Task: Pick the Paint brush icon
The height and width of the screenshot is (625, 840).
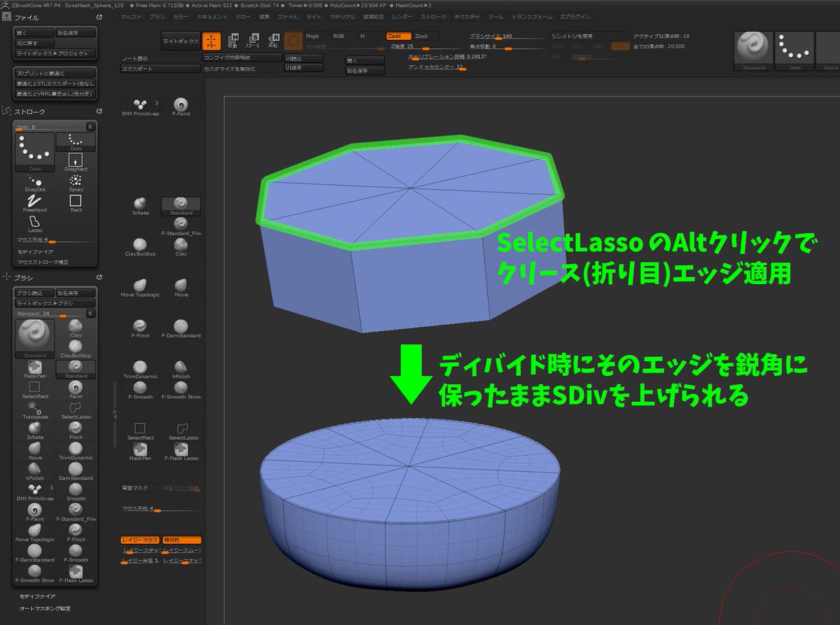Action: click(76, 390)
